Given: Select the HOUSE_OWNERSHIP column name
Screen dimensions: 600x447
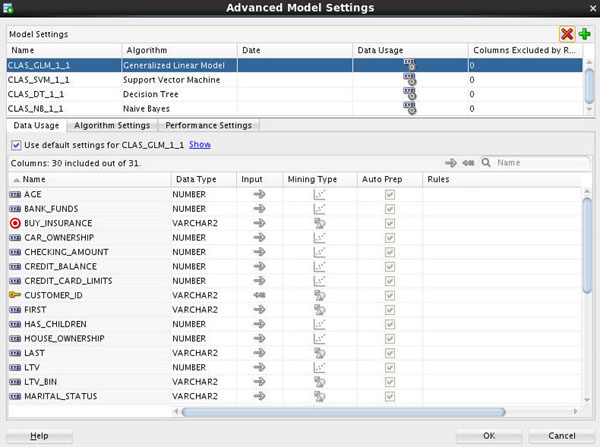Looking at the screenshot, I should pos(64,339).
